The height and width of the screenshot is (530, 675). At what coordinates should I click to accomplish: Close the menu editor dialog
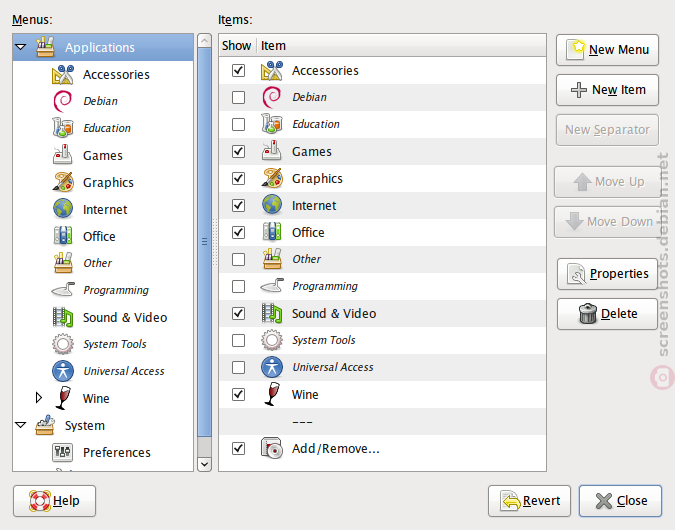click(620, 501)
